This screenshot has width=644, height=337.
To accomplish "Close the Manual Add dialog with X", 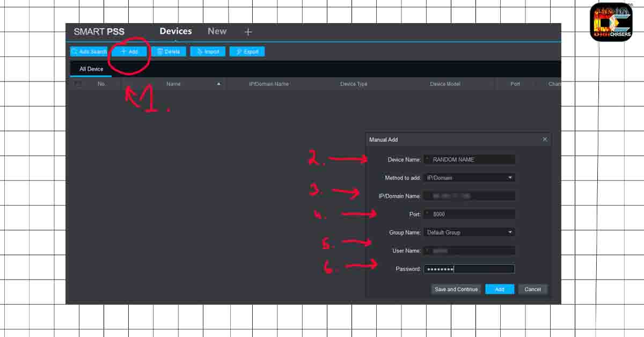I will (x=545, y=139).
